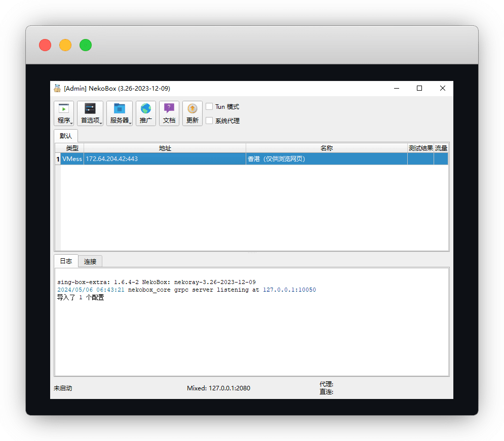Enable the Tun 模式 checkbox
Screen dimensions: 504x441
(209, 107)
